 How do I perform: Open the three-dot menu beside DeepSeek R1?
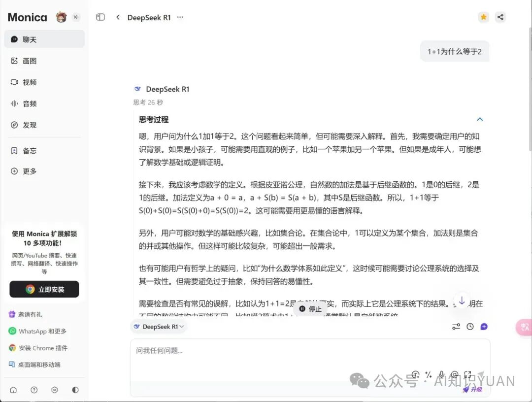tap(180, 17)
